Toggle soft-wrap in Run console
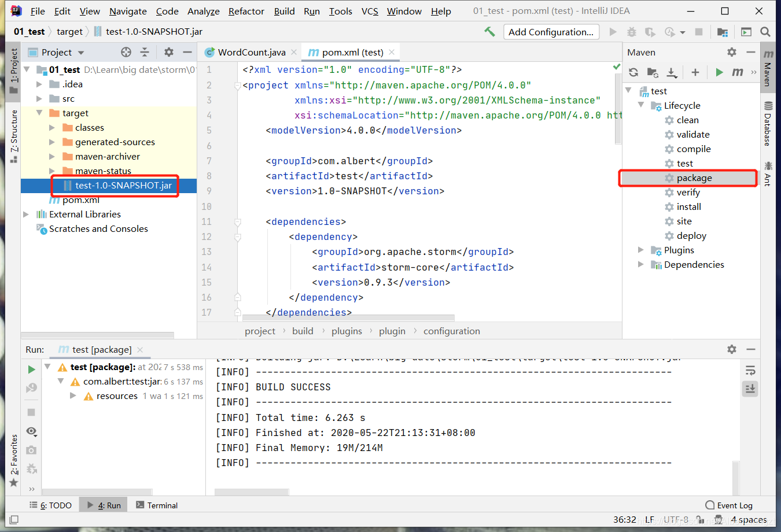Viewport: 781px width, 532px height. point(750,370)
